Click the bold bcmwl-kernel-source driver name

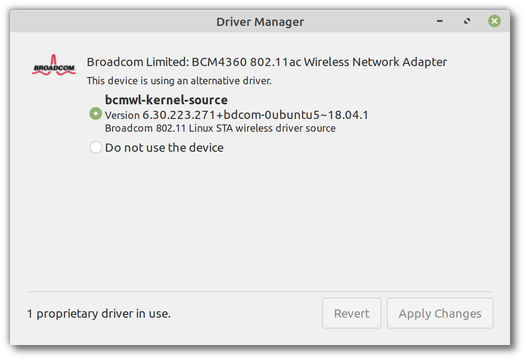click(166, 100)
